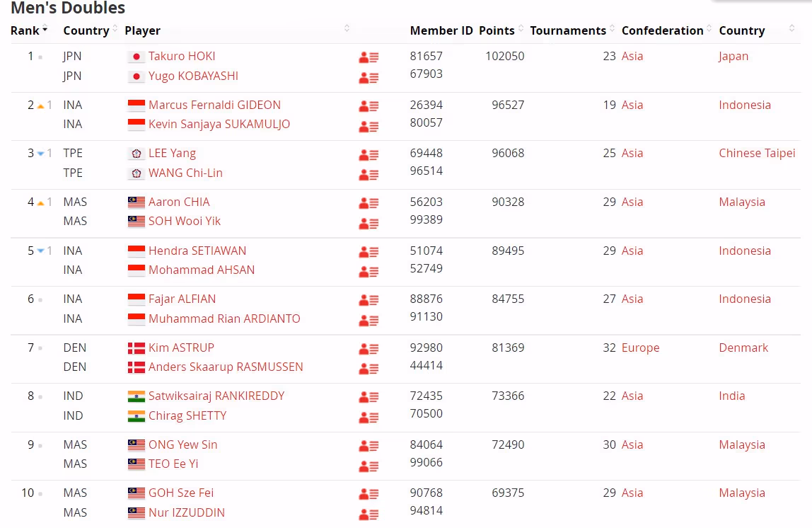Open profile card icon for Kevin Sanjaya SUKAMULJO
Image resolution: width=812 pixels, height=528 pixels.
tap(369, 126)
